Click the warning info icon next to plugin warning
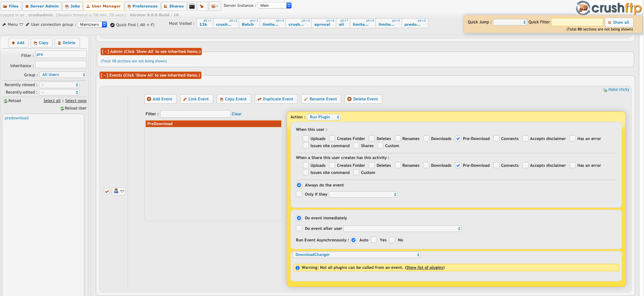Viewport: 644px width, 296px height. tap(298, 268)
